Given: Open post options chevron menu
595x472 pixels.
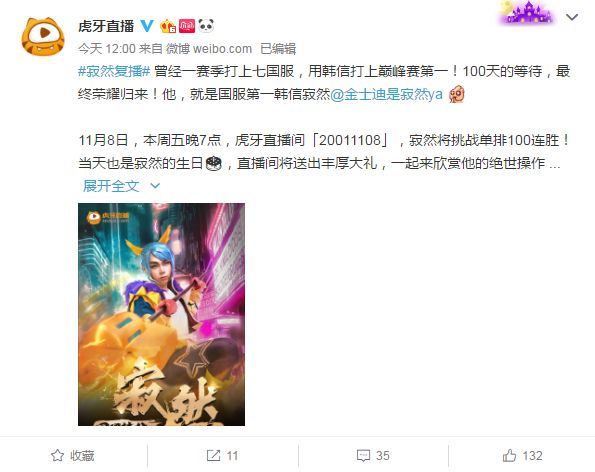Looking at the screenshot, I should pyautogui.click(x=572, y=17).
